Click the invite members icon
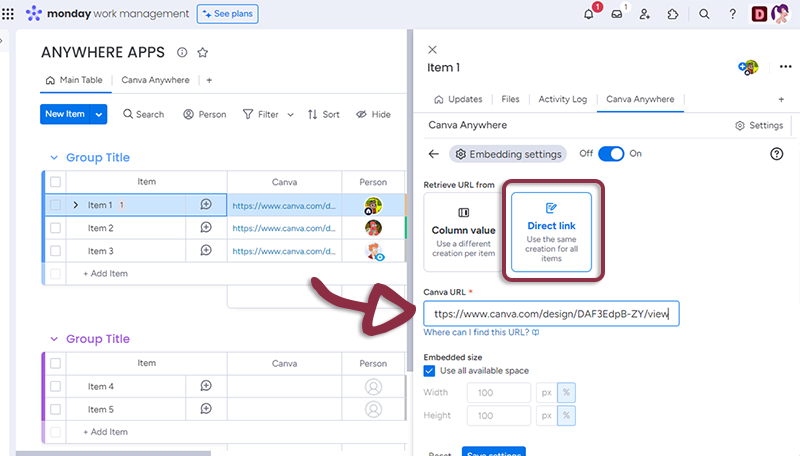This screenshot has width=800, height=456. [645, 14]
